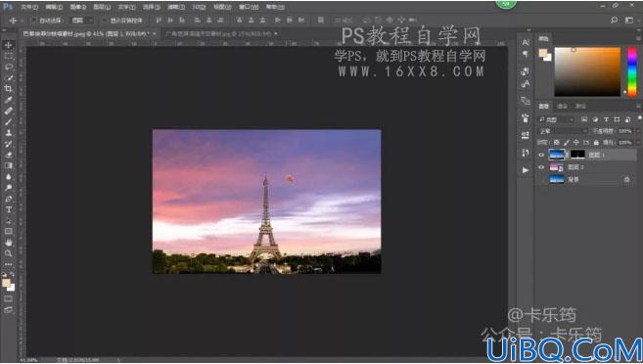
Task: Select the Rectangular Marquee tool
Action: [x=8, y=56]
